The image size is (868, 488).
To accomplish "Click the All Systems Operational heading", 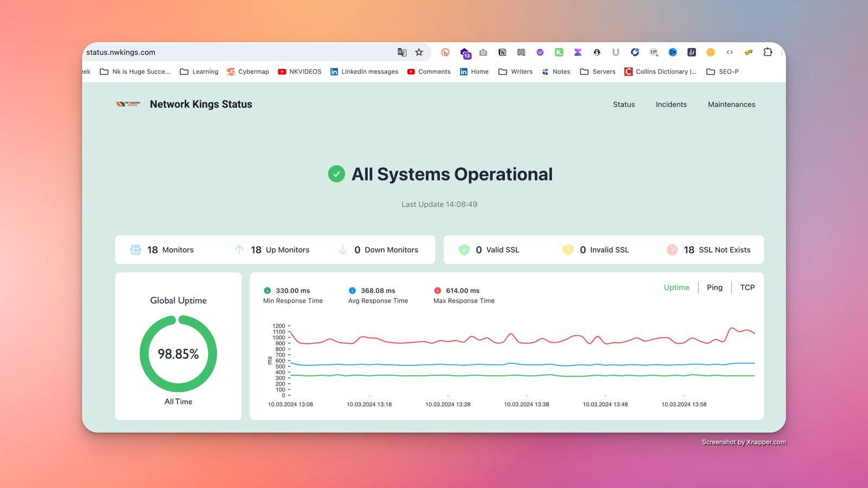I will pos(452,174).
